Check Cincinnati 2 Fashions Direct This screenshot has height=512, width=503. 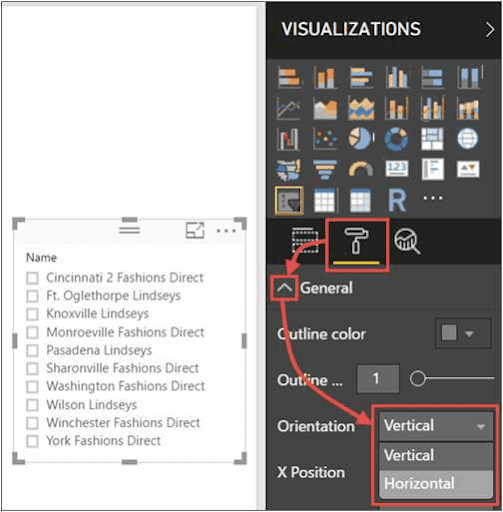32,278
